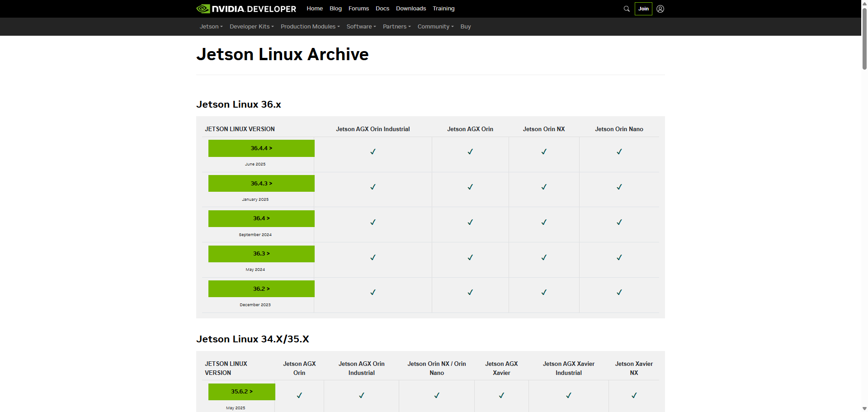This screenshot has height=412, width=868.
Task: Click checkmark for 35.6.2 AGX Xavier Industrial
Action: pos(569,395)
